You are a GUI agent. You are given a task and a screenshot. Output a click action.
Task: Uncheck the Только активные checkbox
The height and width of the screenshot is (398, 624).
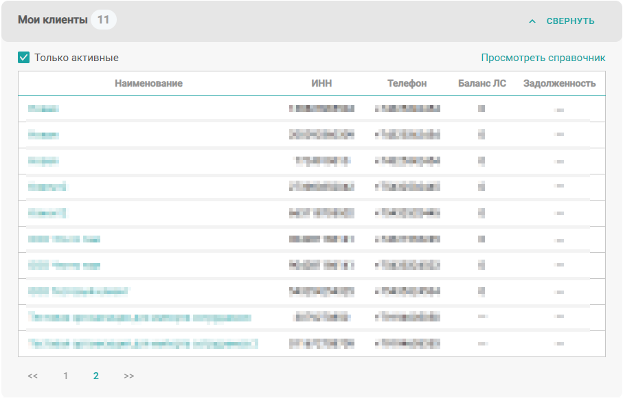tap(24, 57)
